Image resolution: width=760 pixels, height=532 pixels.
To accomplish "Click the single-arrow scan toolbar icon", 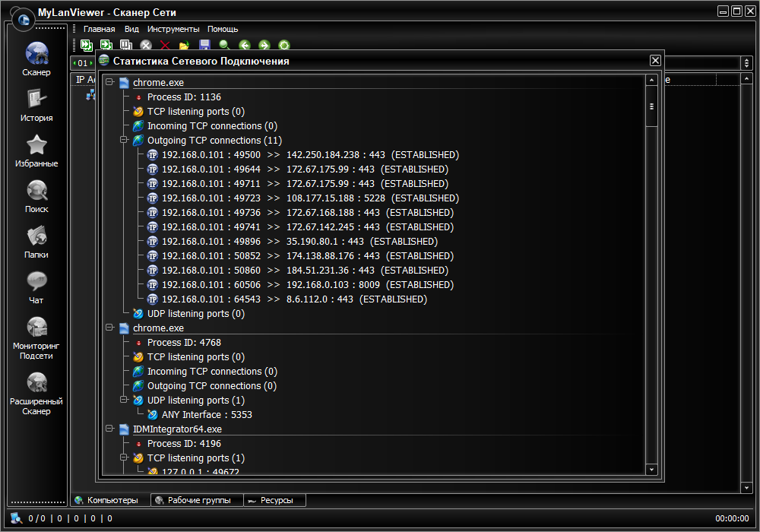I will 106,45.
